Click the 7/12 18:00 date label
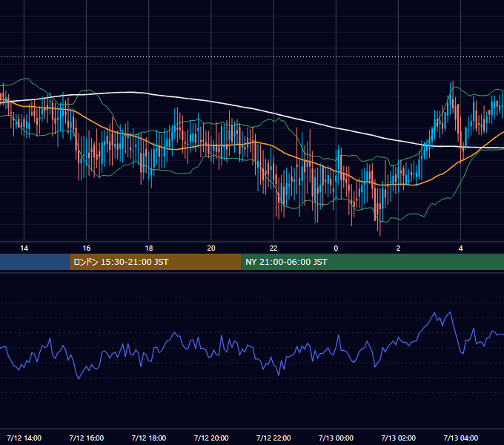 pyautogui.click(x=149, y=438)
